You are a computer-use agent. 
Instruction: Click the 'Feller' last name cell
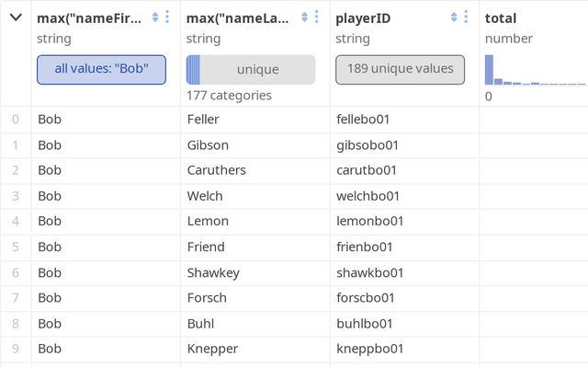pyautogui.click(x=203, y=119)
